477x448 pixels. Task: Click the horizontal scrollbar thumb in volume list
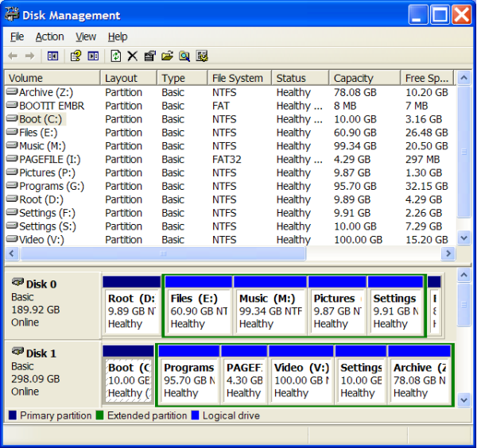163,253
